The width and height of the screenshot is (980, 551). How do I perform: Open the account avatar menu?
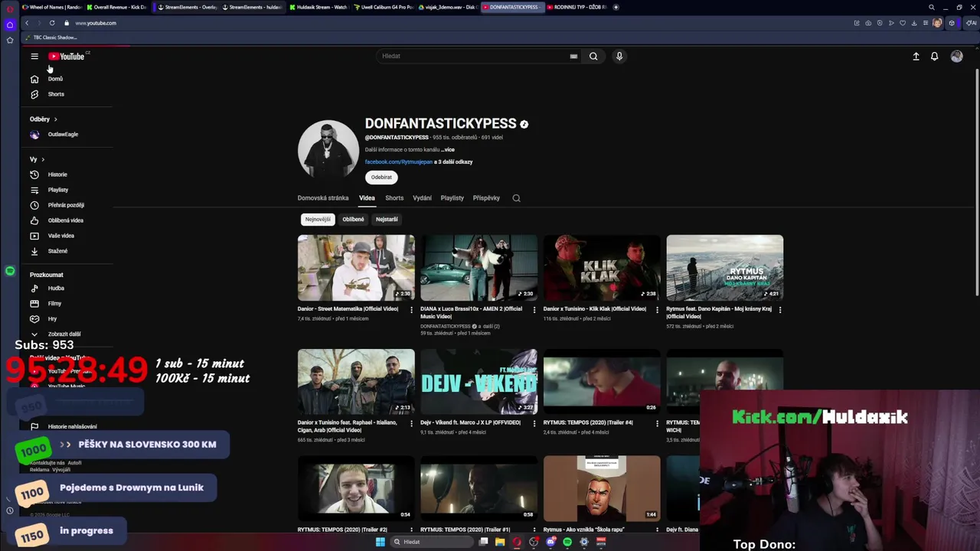point(956,56)
